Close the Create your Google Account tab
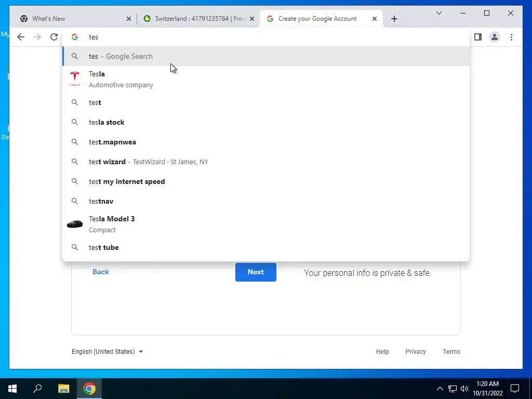The width and height of the screenshot is (532, 399). point(374,19)
